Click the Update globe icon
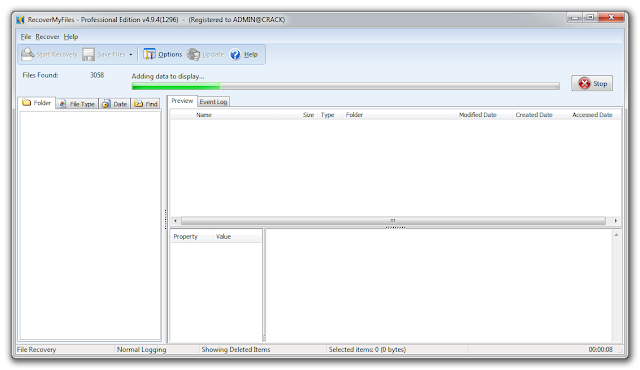The height and width of the screenshot is (370, 640). (193, 54)
